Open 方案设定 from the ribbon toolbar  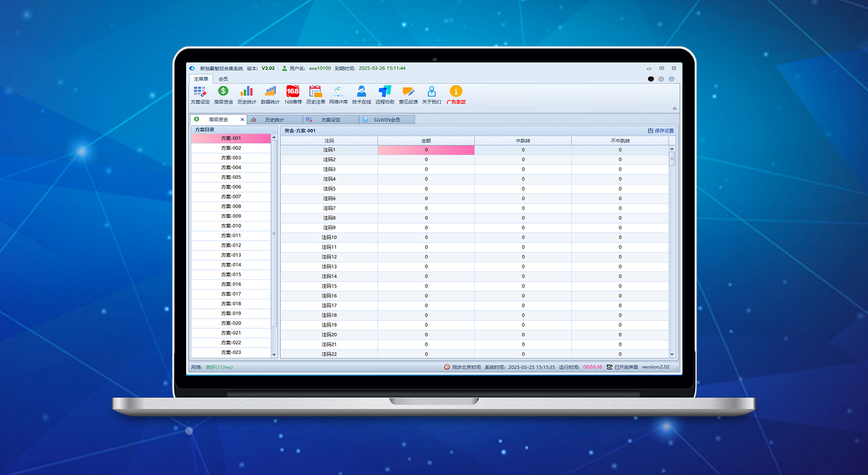pos(200,94)
